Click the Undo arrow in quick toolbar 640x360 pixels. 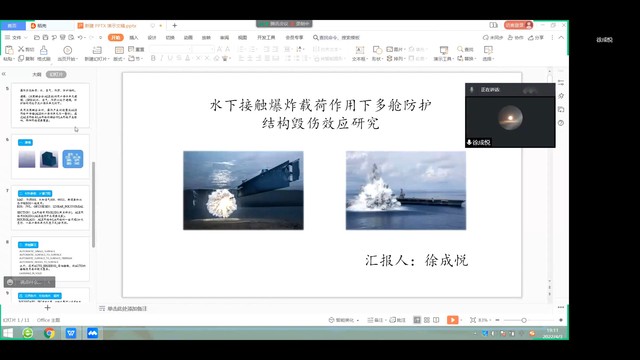pos(80,38)
